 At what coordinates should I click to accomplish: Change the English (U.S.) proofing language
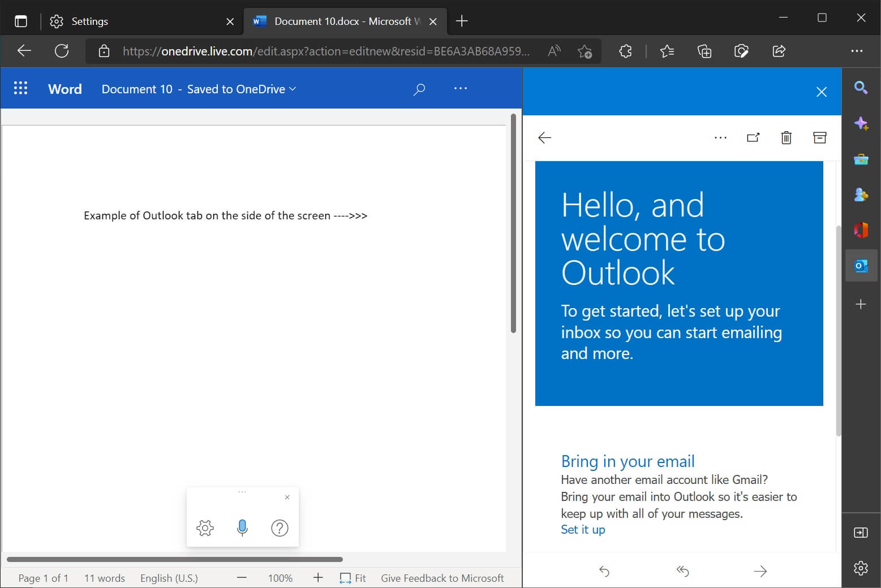(169, 578)
